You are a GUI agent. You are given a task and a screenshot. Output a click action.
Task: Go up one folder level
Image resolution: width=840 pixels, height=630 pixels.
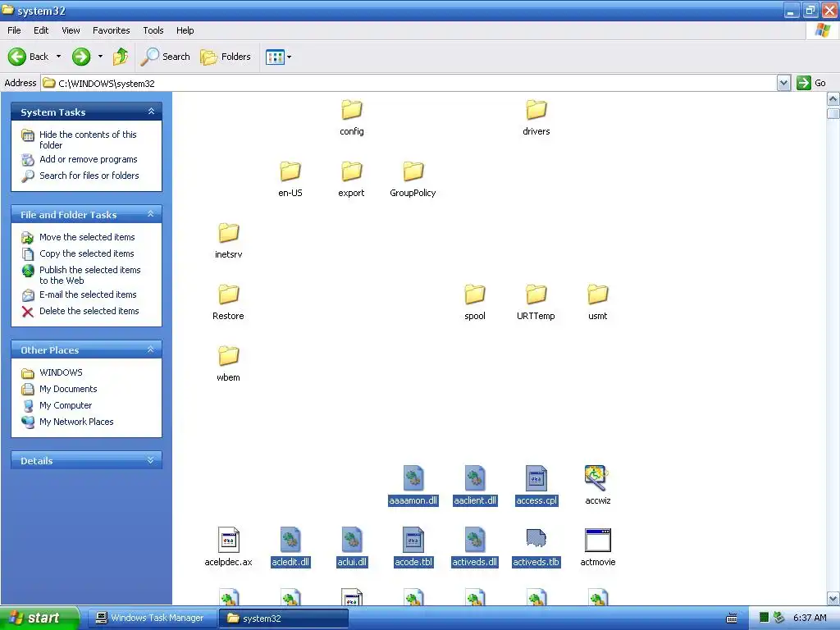coord(121,57)
